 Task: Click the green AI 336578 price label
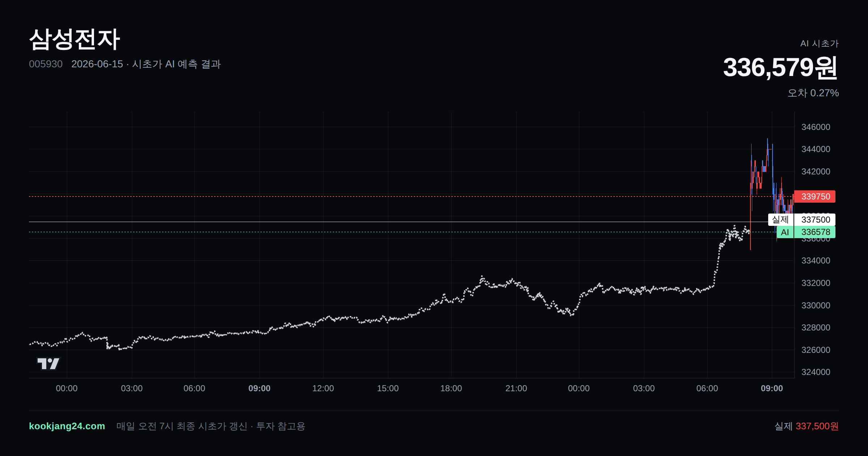pos(806,232)
